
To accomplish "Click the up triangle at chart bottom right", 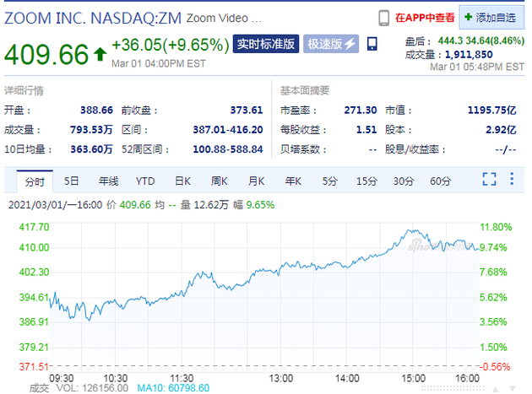I will click(x=496, y=389).
